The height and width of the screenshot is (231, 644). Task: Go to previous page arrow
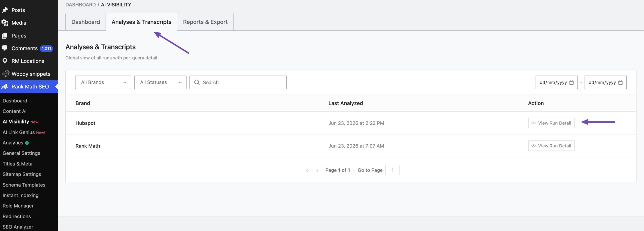[307, 170]
